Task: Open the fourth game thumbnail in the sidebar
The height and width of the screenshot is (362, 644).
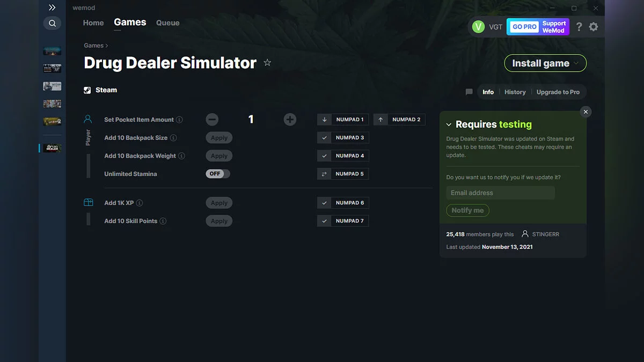Action: point(52,104)
